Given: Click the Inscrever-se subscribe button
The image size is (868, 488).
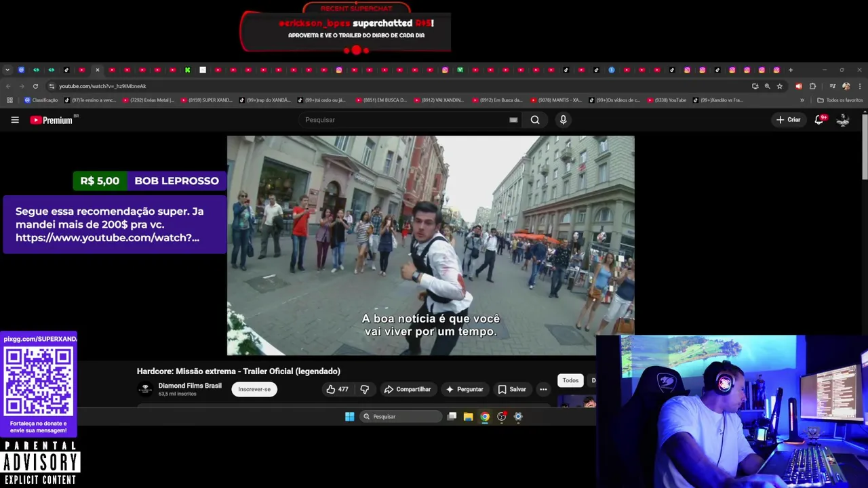Looking at the screenshot, I should 254,389.
